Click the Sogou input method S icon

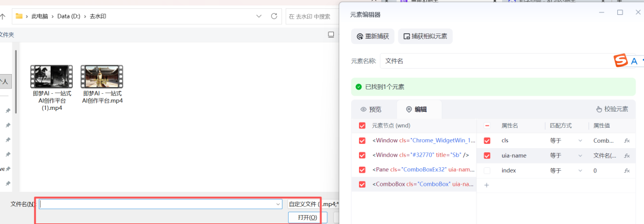621,61
